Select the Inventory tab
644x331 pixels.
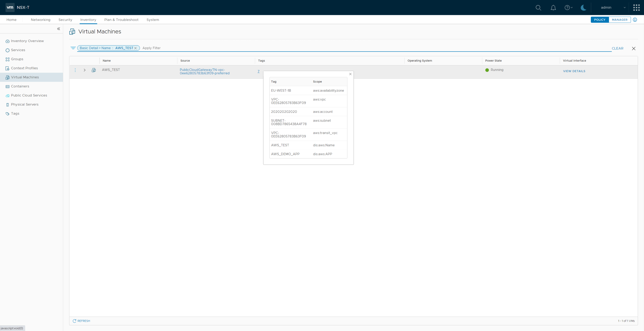point(88,20)
